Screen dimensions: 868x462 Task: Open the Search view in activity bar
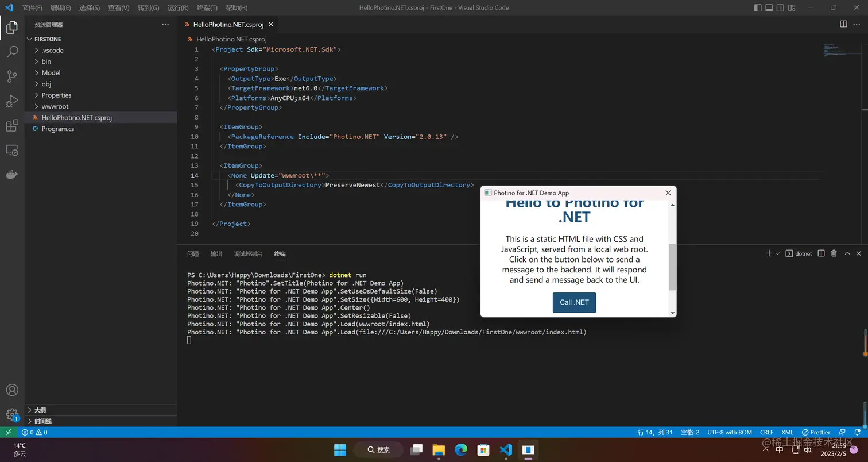[12, 52]
